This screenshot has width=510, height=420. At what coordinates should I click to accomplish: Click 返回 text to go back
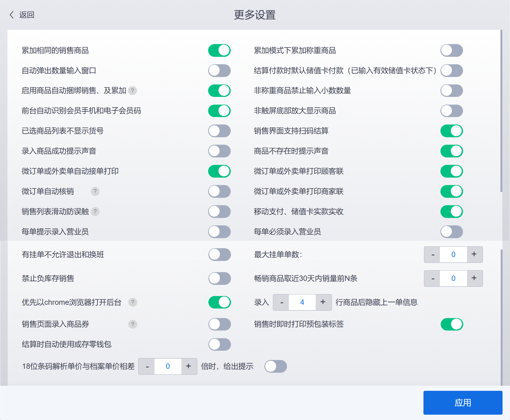click(x=27, y=15)
